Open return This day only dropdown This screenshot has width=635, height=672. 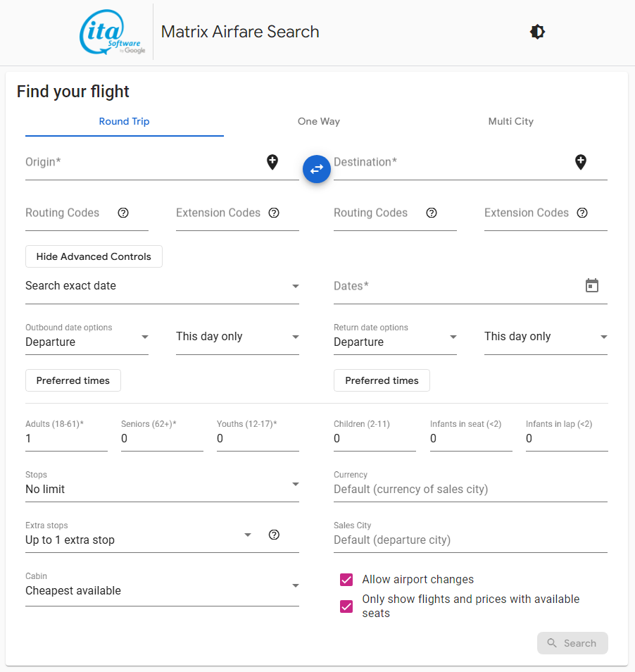[x=546, y=337]
